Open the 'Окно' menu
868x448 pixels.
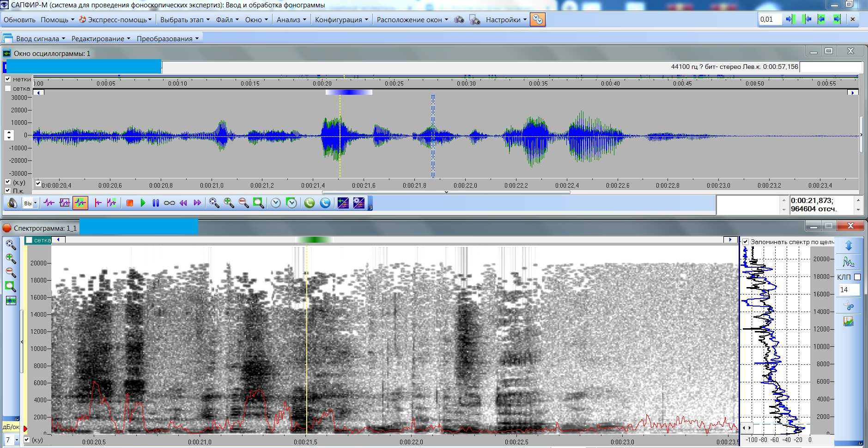pos(256,20)
